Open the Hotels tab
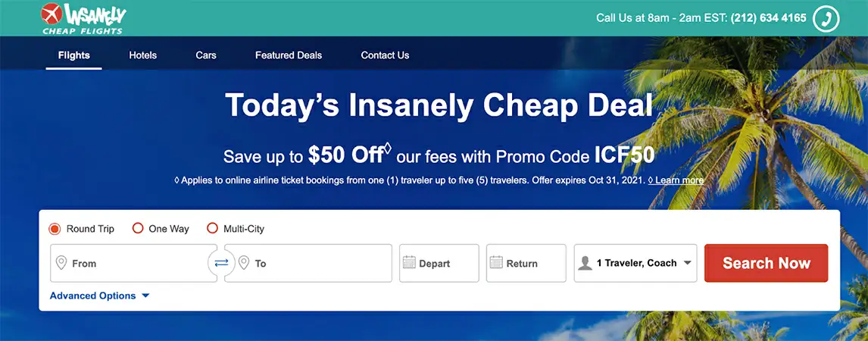The height and width of the screenshot is (341, 868). 142,55
